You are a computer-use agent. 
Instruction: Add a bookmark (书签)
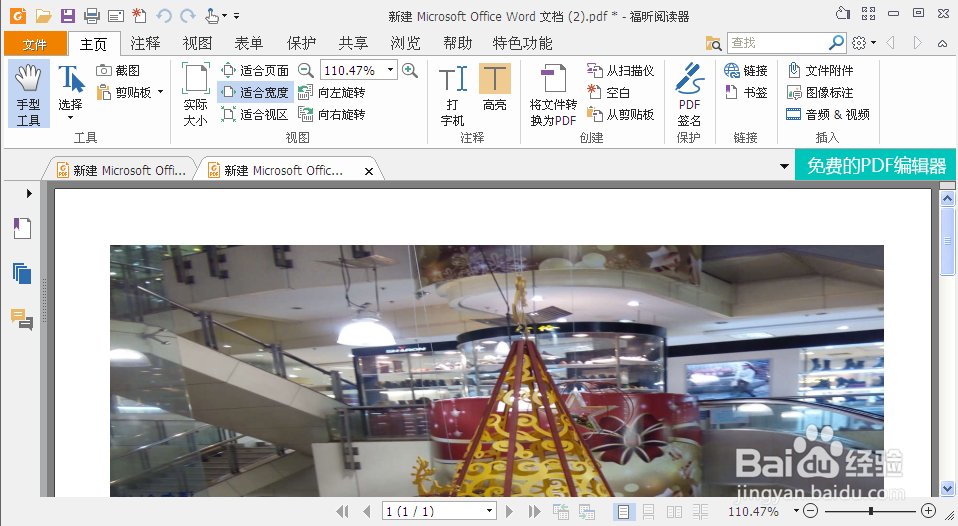(745, 92)
